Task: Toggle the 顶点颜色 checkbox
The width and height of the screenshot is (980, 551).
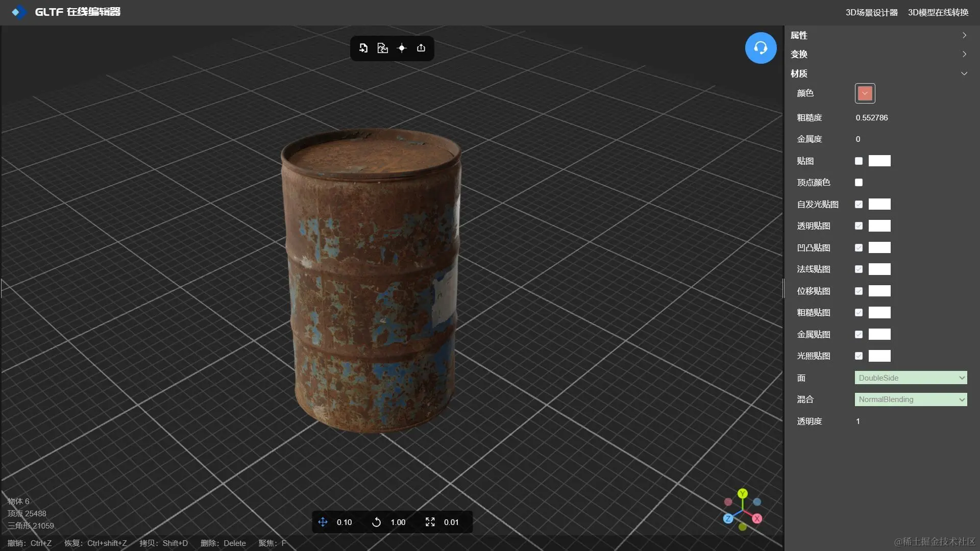Action: pyautogui.click(x=859, y=183)
